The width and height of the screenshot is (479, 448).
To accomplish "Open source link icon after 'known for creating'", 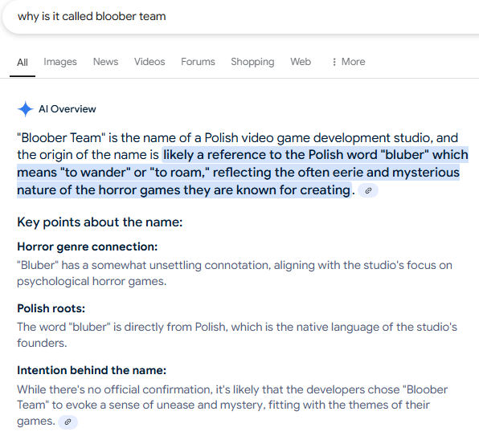I will tap(368, 191).
